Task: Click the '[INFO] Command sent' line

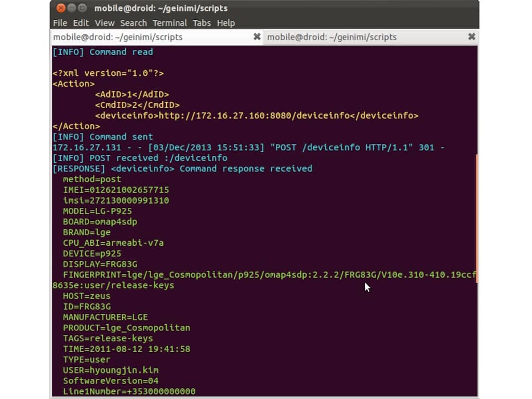Action: tap(103, 137)
